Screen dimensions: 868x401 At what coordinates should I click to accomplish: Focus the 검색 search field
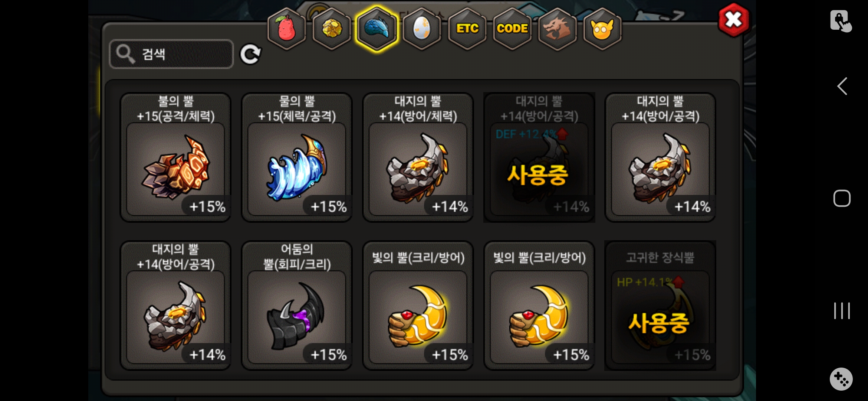171,54
